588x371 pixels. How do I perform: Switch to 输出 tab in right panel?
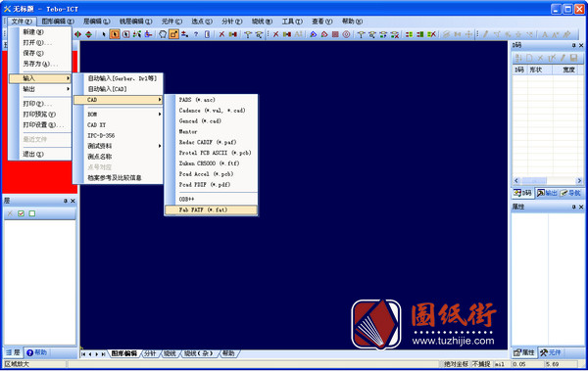click(x=547, y=193)
